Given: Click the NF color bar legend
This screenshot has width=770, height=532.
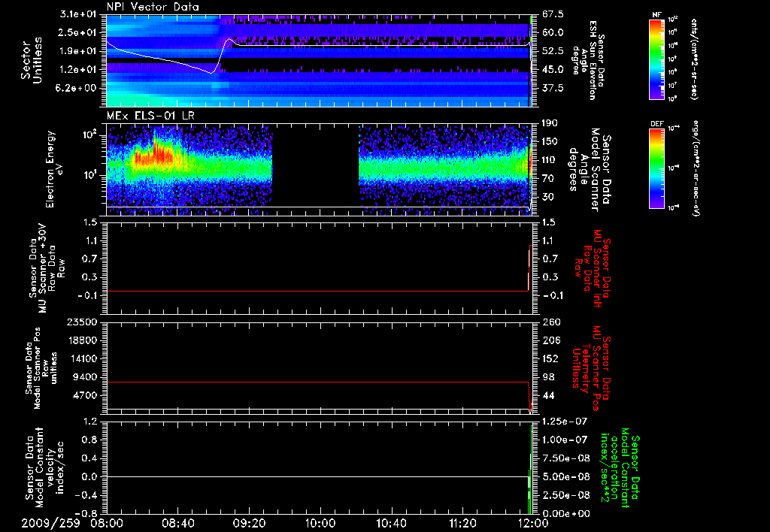Looking at the screenshot, I should tap(657, 59).
